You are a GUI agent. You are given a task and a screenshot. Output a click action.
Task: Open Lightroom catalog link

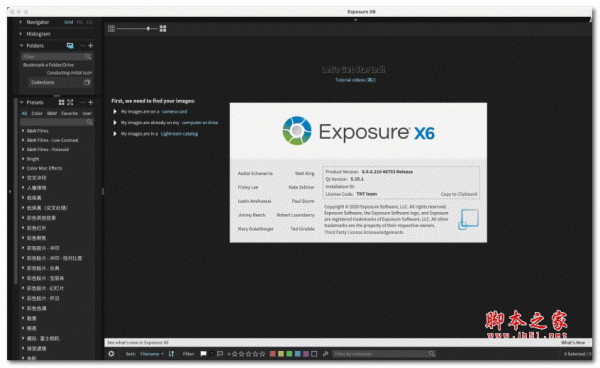(x=179, y=134)
